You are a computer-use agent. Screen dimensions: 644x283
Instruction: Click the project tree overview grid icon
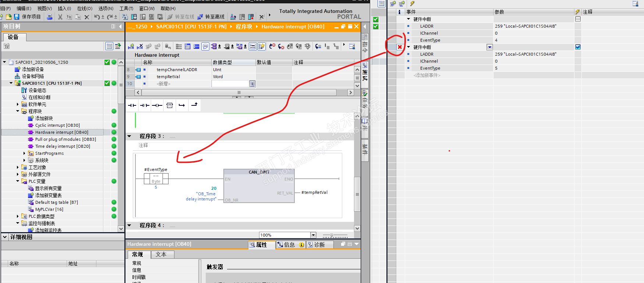109,46
